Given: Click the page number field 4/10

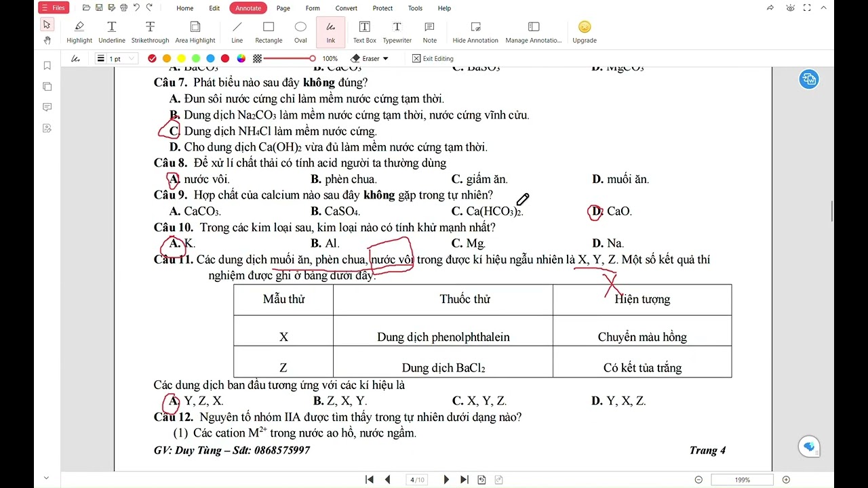Looking at the screenshot, I should [x=417, y=480].
